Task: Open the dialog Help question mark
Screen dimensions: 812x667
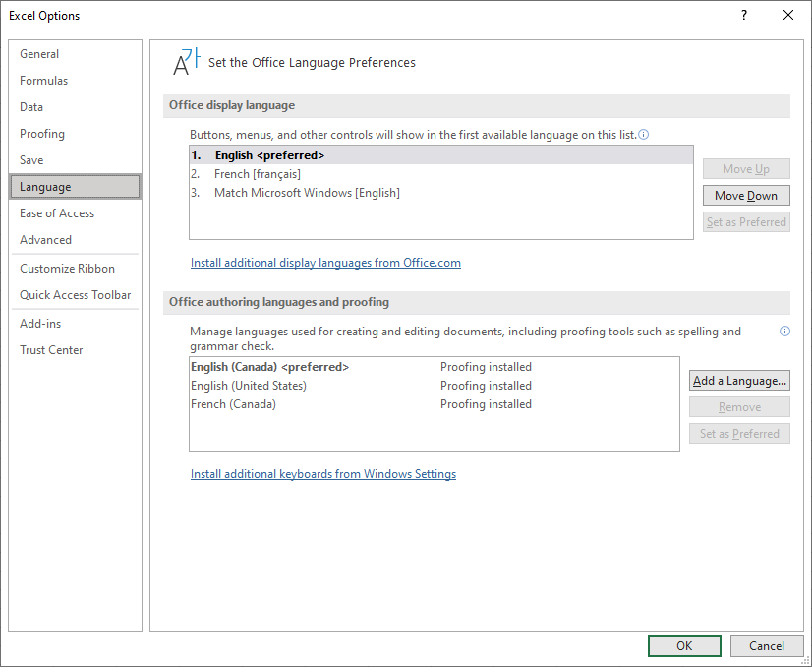Action: [743, 15]
